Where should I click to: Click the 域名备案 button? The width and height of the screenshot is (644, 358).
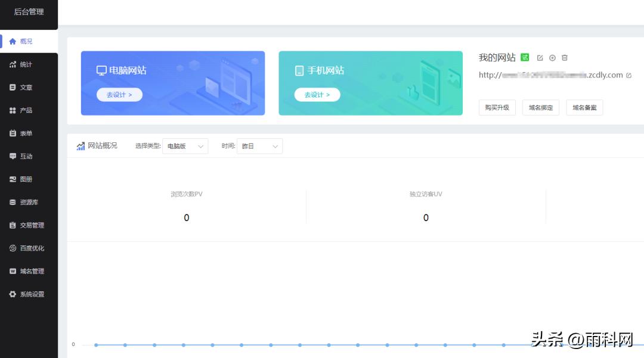pyautogui.click(x=584, y=108)
